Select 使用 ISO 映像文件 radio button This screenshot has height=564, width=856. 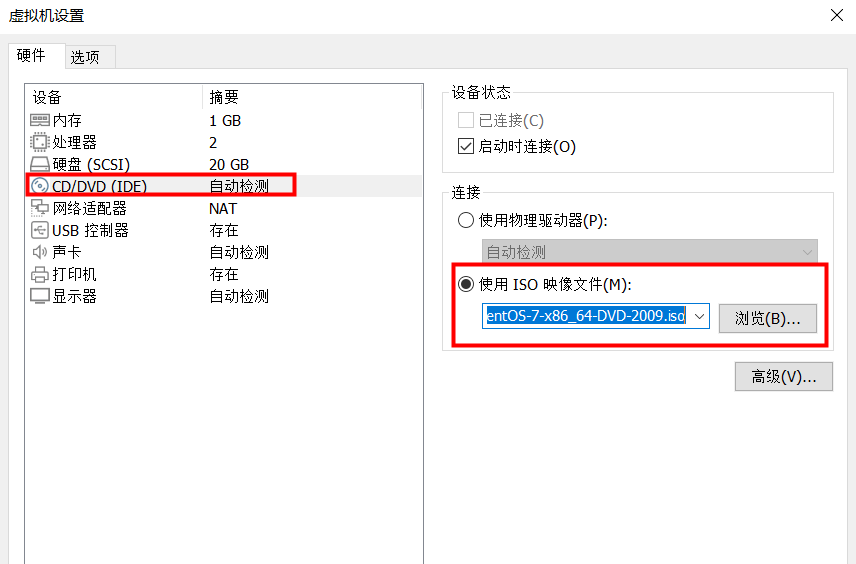[x=466, y=284]
